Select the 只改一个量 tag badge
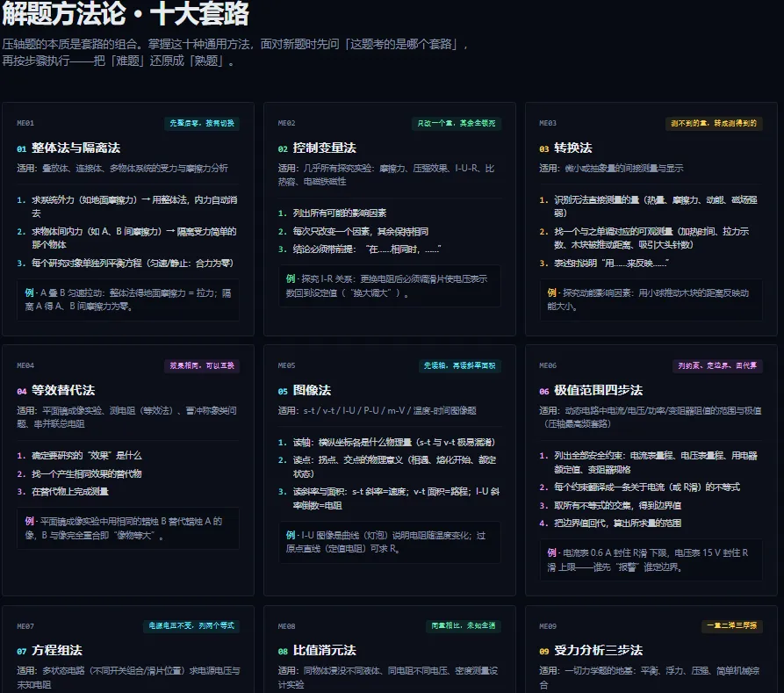Viewport: 784px width, 693px height. 457,123
